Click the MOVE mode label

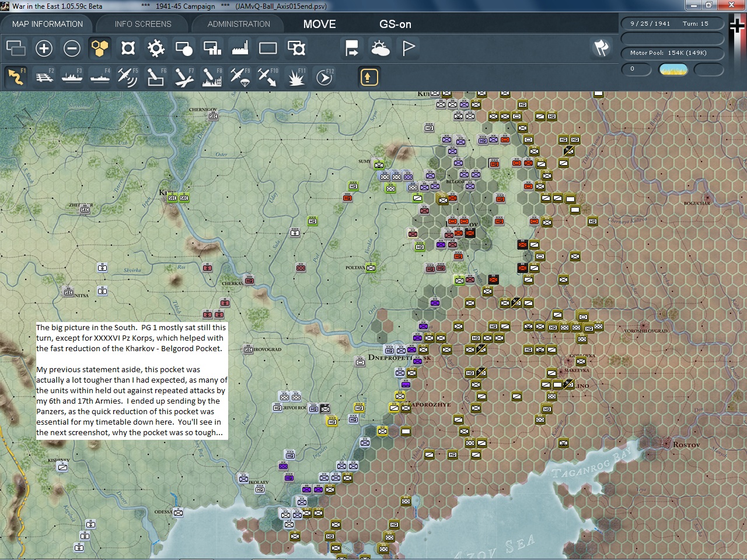pyautogui.click(x=319, y=24)
